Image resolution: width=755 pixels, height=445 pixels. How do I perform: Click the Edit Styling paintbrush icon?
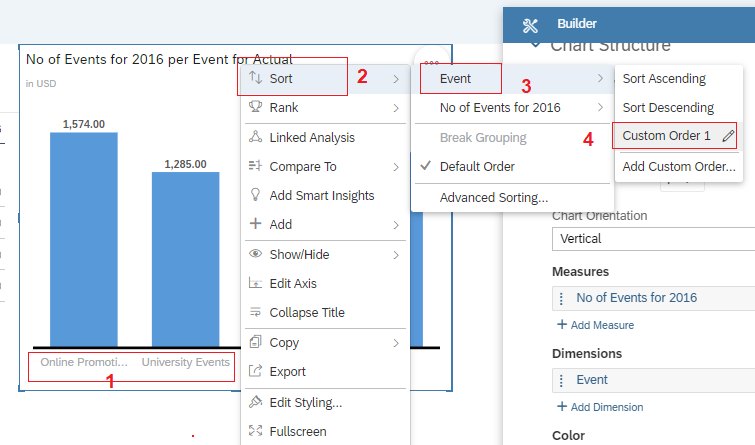(255, 403)
